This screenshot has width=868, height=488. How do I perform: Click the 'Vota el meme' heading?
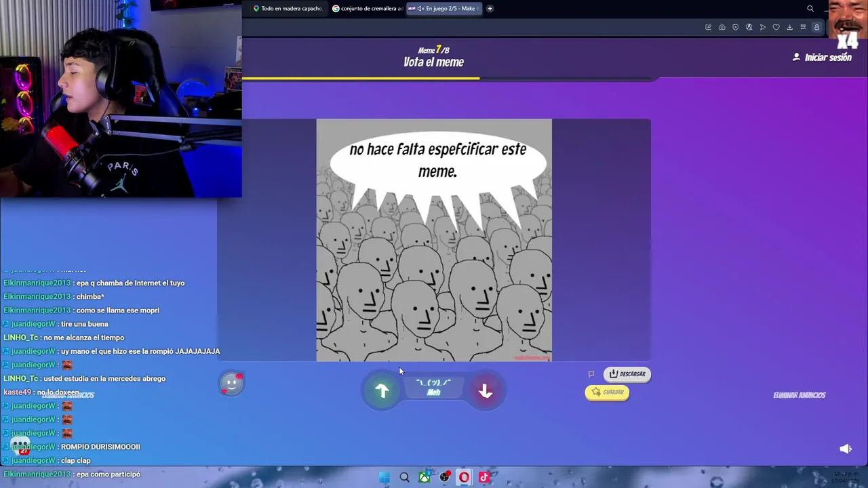click(x=434, y=62)
